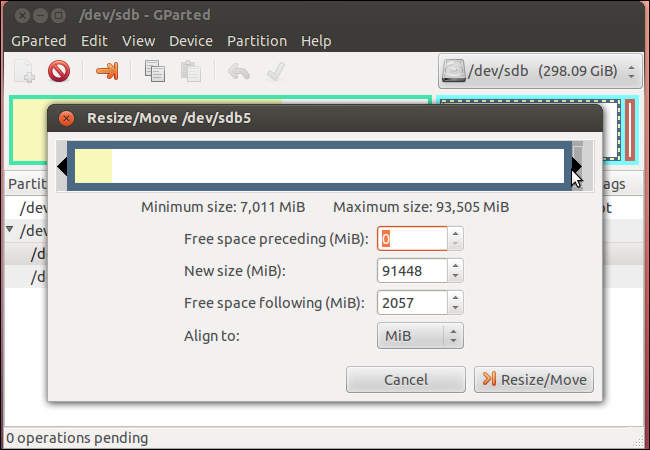
Task: Increase Free space following with up stepper
Action: point(455,297)
